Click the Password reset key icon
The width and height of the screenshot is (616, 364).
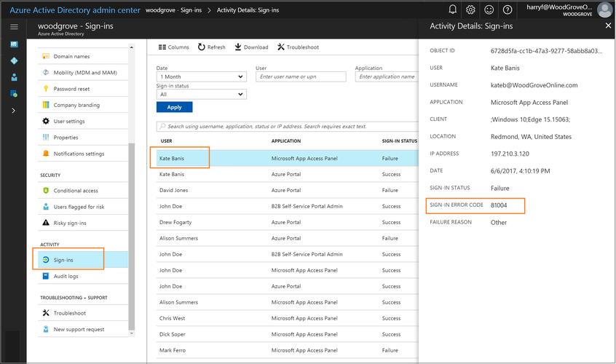[x=46, y=89]
